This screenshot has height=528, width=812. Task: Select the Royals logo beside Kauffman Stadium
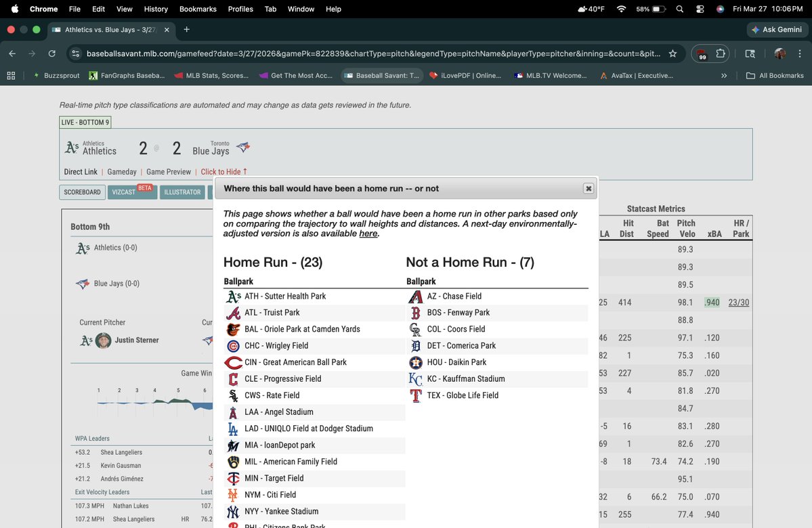415,379
